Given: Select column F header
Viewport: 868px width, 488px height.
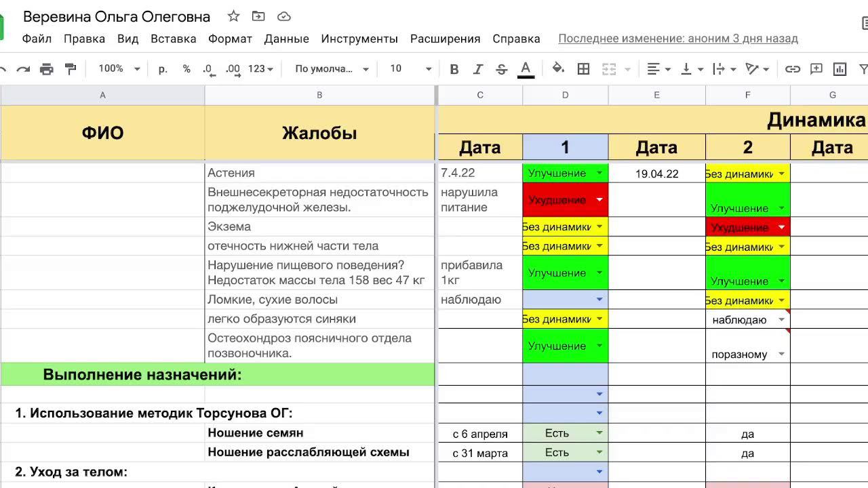Looking at the screenshot, I should pos(748,96).
